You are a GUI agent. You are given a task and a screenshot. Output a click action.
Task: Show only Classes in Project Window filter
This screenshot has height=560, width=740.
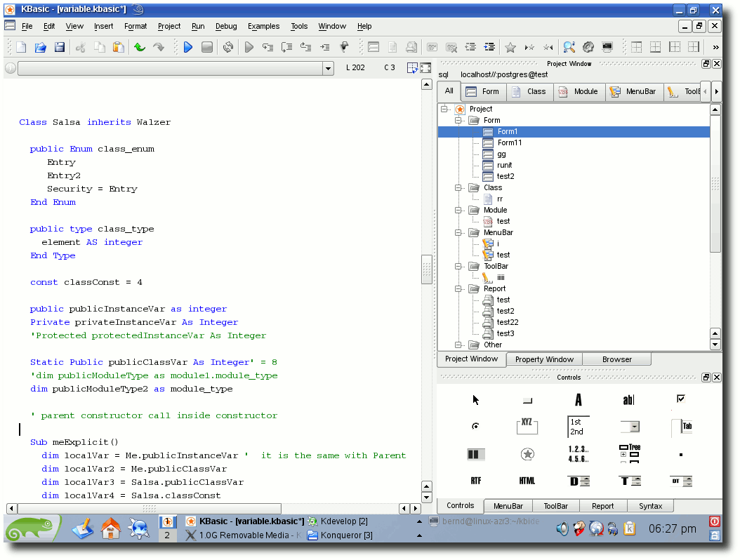(529, 91)
